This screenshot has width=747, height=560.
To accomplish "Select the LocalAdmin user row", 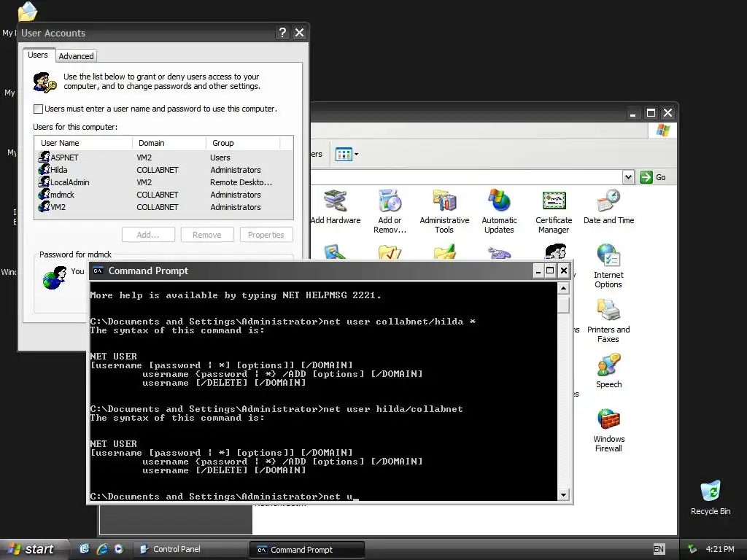I will [x=163, y=182].
